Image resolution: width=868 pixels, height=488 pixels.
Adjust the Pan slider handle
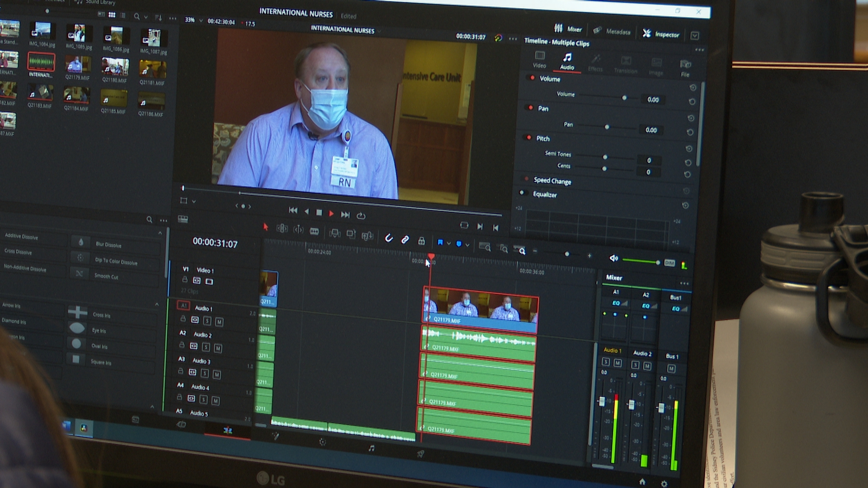point(607,127)
